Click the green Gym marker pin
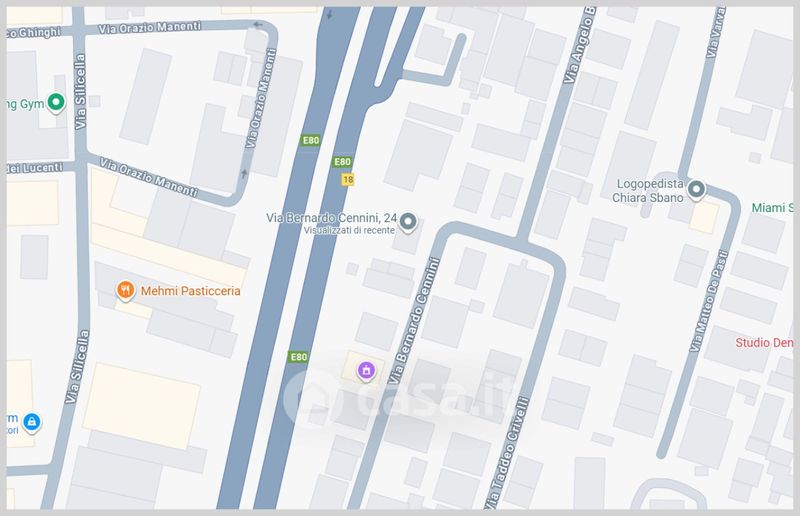 [56, 103]
